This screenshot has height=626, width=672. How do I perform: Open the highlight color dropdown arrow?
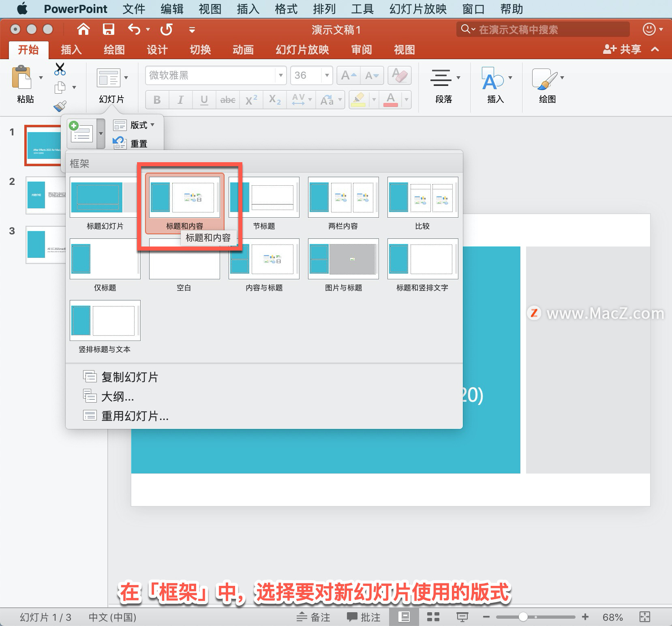point(374,100)
